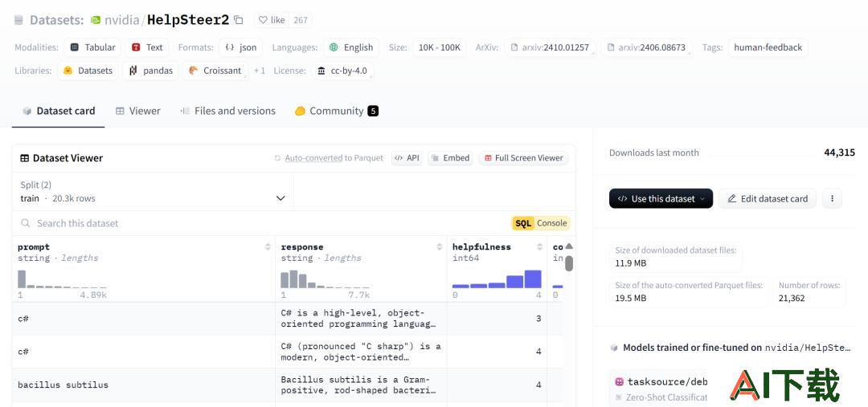
Task: Grab the dataset table vertical scrollbar
Action: pyautogui.click(x=569, y=263)
